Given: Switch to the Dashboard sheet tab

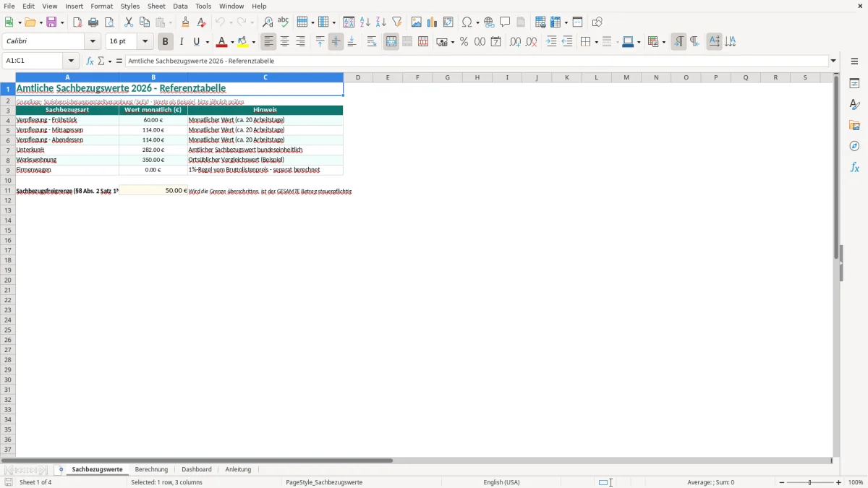Looking at the screenshot, I should click(197, 470).
